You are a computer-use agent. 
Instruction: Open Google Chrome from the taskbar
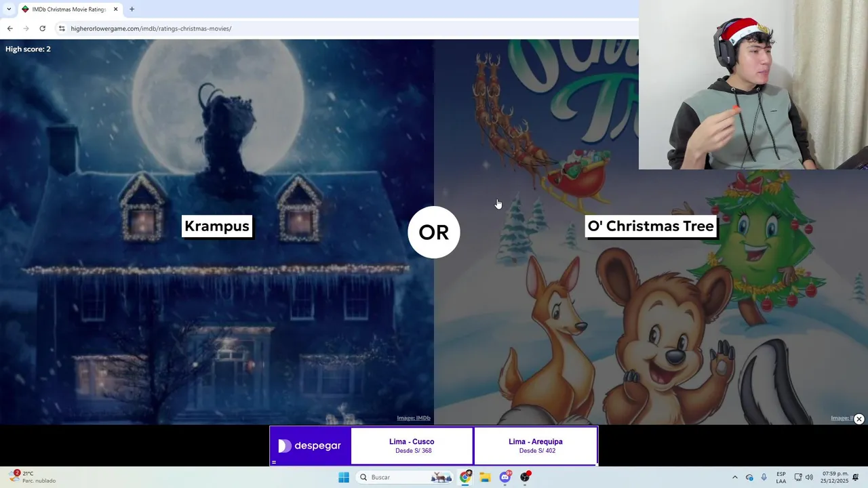pyautogui.click(x=465, y=477)
